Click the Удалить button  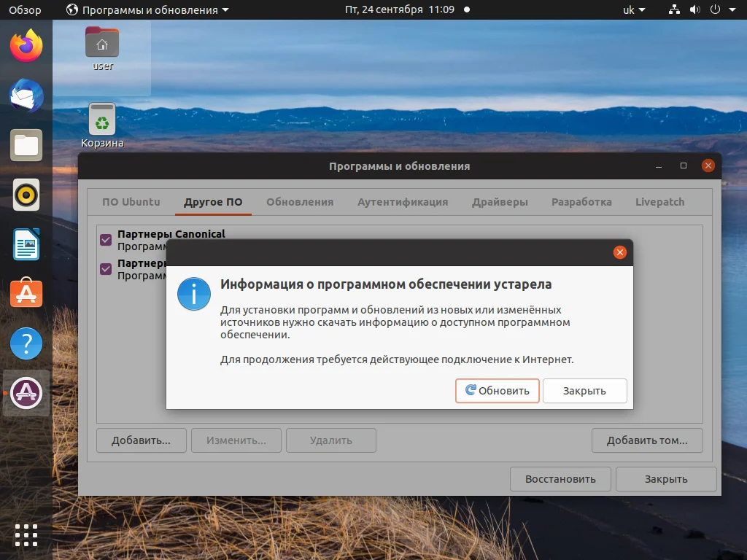[331, 440]
